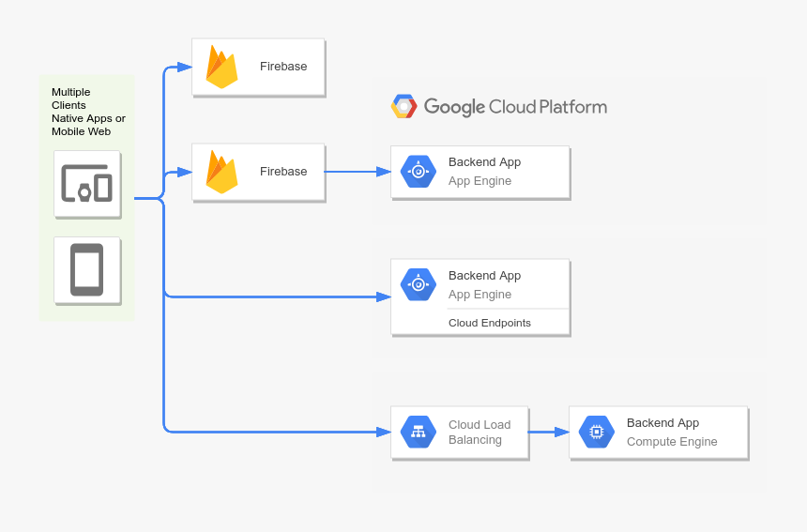
Task: Click 'App Engine' subtitle above Cloud Endpoints
Action: [480, 295]
